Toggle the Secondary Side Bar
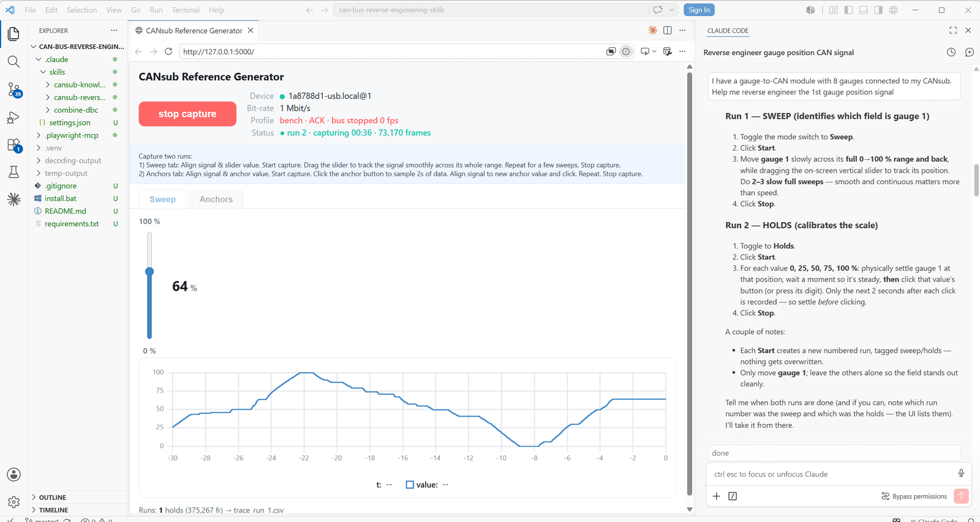The height and width of the screenshot is (522, 980). coord(878,10)
